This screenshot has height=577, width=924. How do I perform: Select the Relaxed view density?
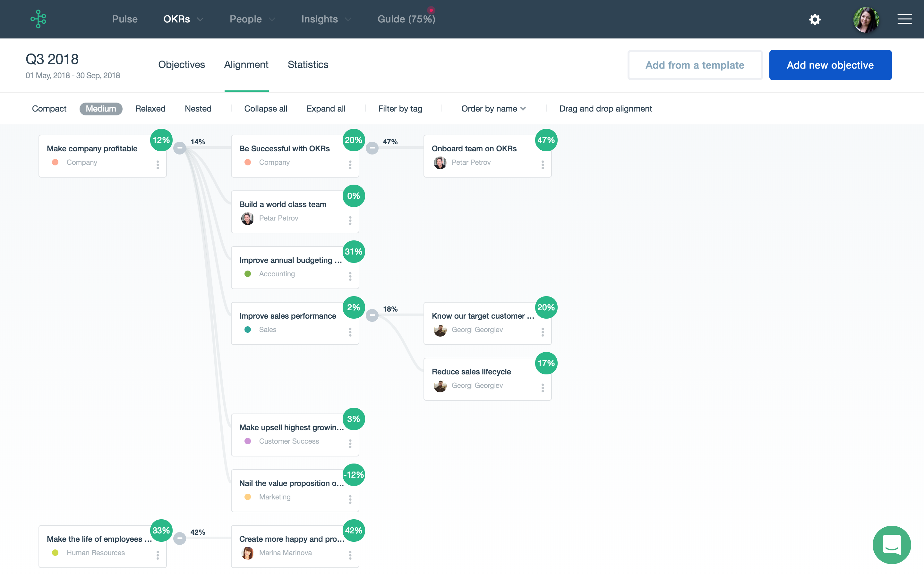tap(150, 109)
